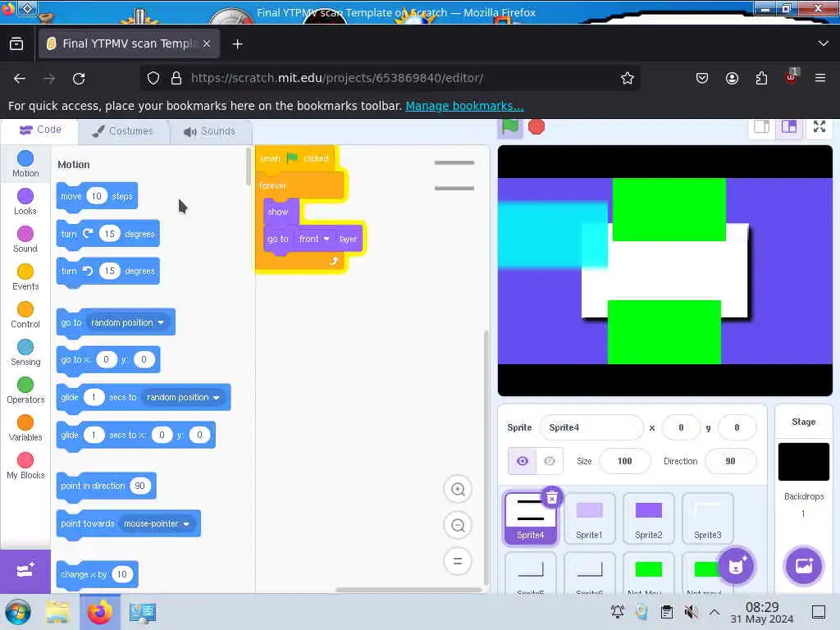Open the Operators blocks category
This screenshot has height=630, width=840.
[x=25, y=390]
